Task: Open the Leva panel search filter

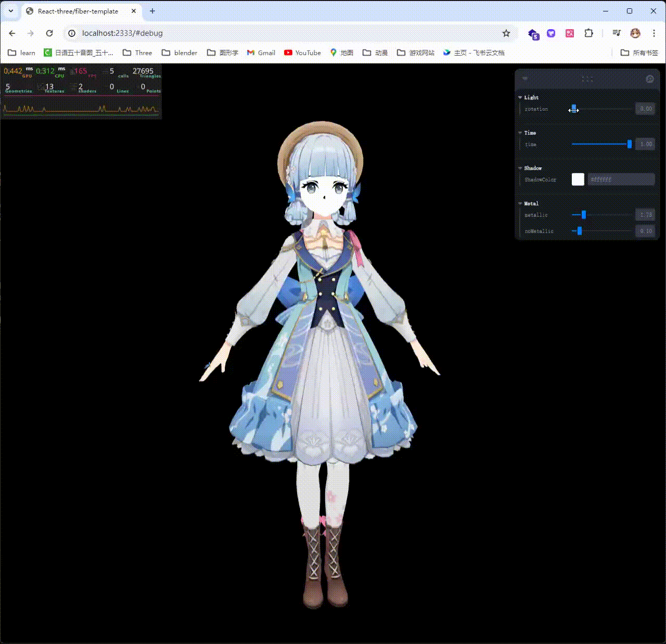Action: [650, 79]
